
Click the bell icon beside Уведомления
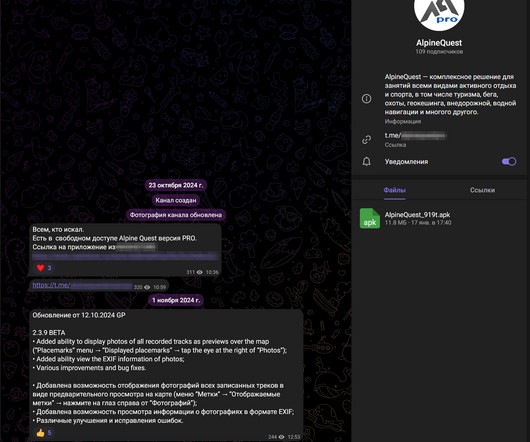click(366, 162)
